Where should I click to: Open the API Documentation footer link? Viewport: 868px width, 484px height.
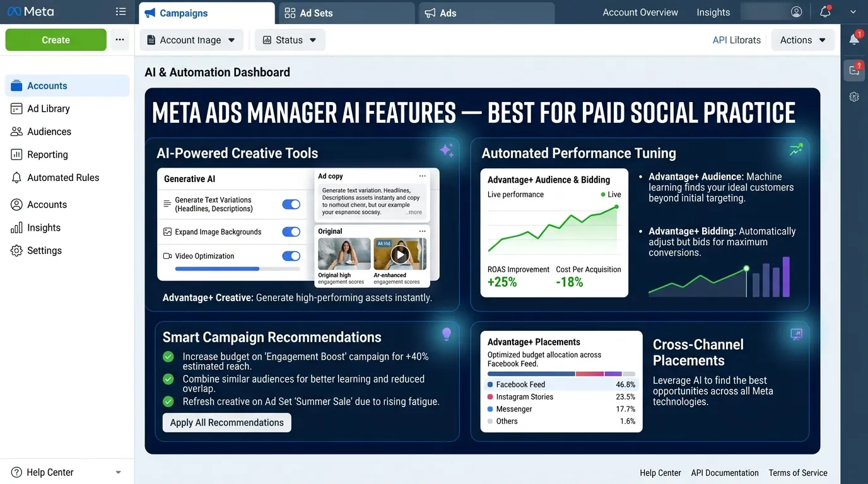pos(725,473)
